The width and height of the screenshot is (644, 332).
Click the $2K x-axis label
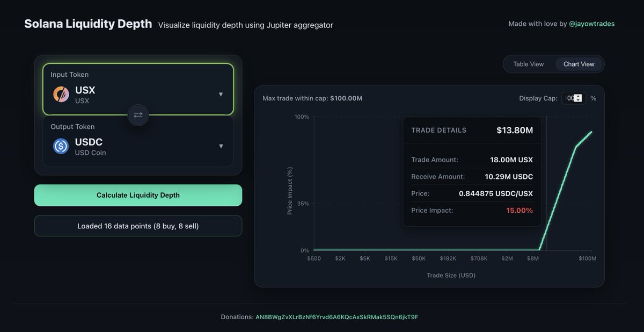(x=340, y=258)
